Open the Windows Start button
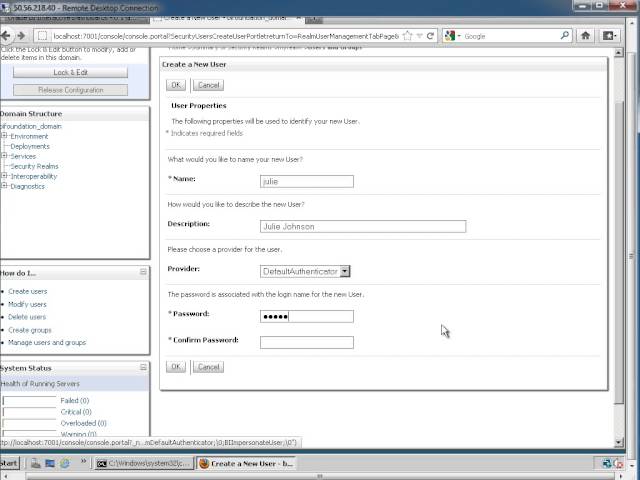The image size is (640, 480). [x=9, y=463]
